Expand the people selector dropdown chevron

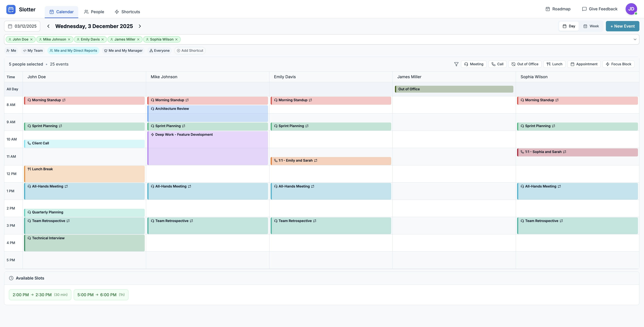point(635,39)
